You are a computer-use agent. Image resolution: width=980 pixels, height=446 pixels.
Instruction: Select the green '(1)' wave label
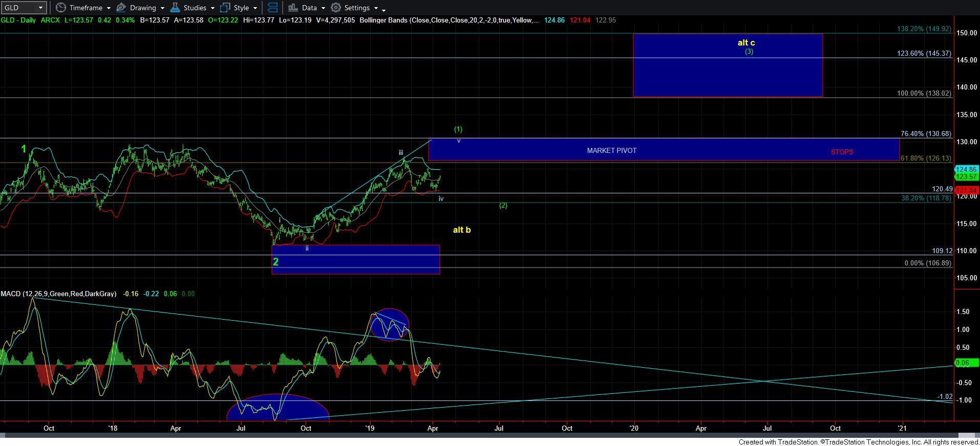[x=458, y=129]
